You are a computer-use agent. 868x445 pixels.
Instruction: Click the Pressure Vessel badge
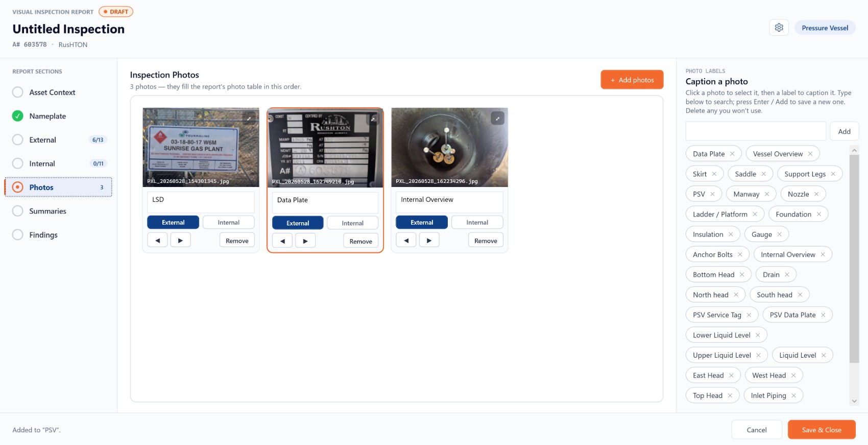pyautogui.click(x=825, y=28)
